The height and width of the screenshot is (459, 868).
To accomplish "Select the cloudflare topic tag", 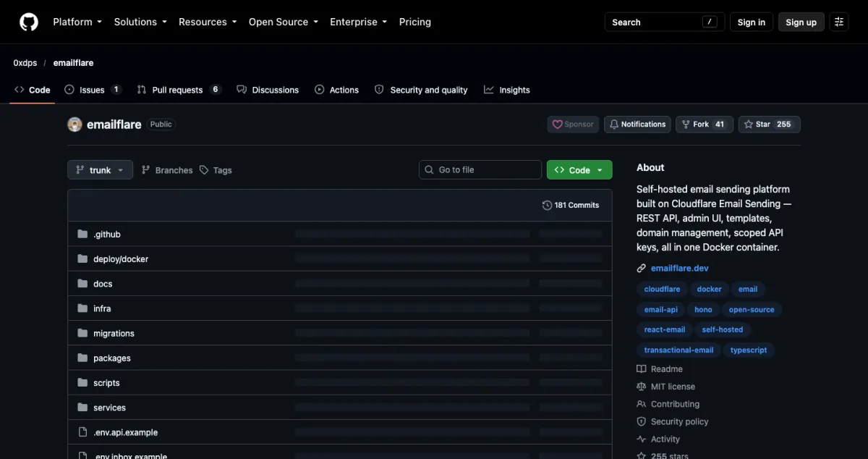I will 663,289.
